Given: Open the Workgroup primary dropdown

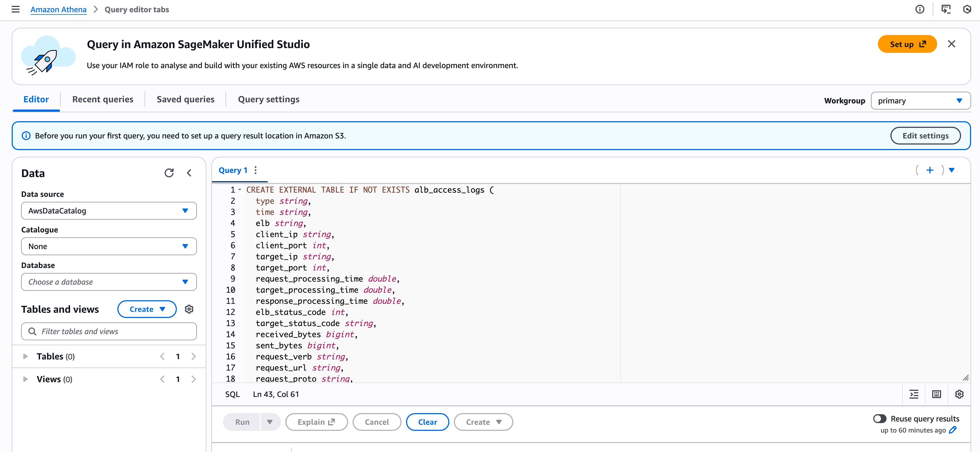Looking at the screenshot, I should coord(920,101).
